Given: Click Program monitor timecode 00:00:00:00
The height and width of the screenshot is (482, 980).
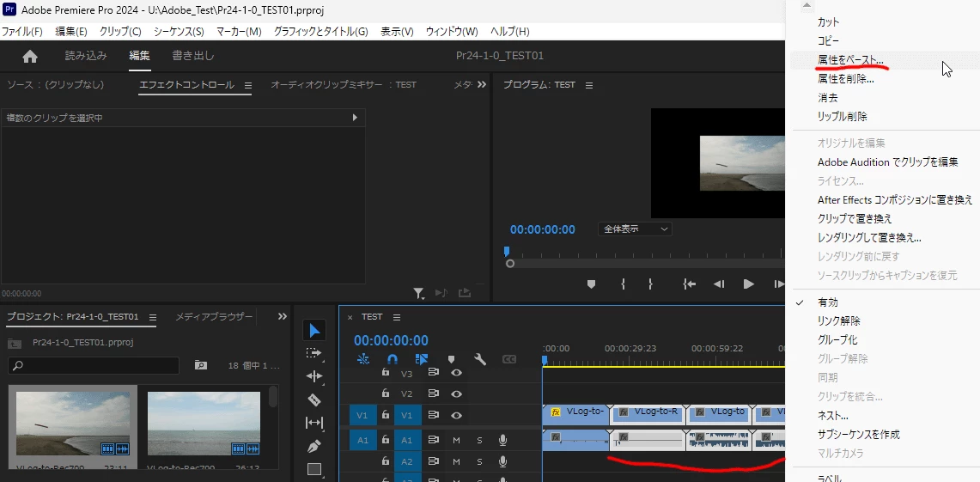Looking at the screenshot, I should pyautogui.click(x=542, y=229).
